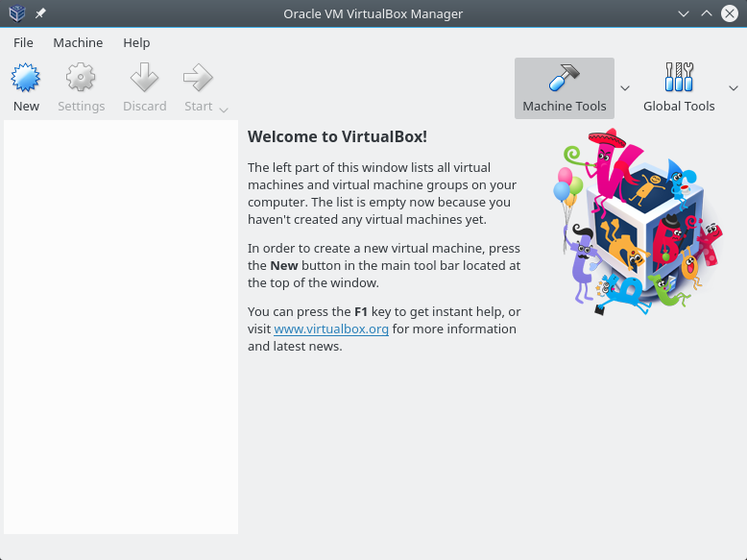
Task: Visit the www.virtualbox.org link
Action: coord(330,329)
